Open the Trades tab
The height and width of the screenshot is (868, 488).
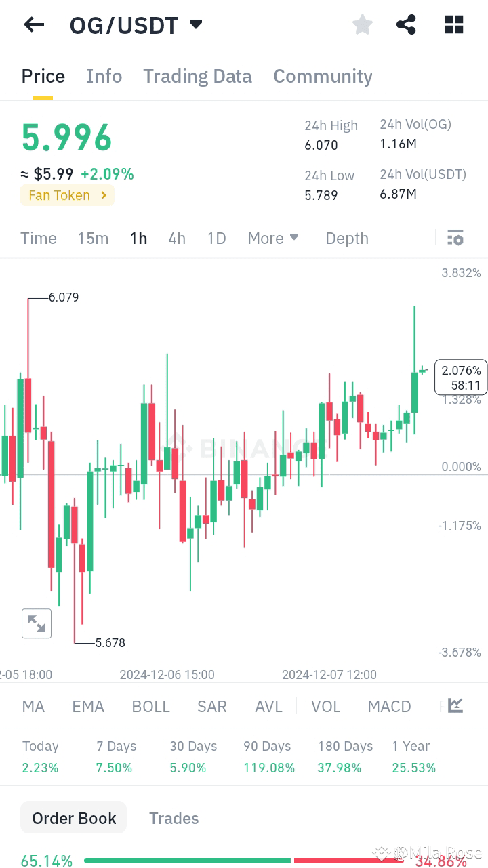pos(174,818)
